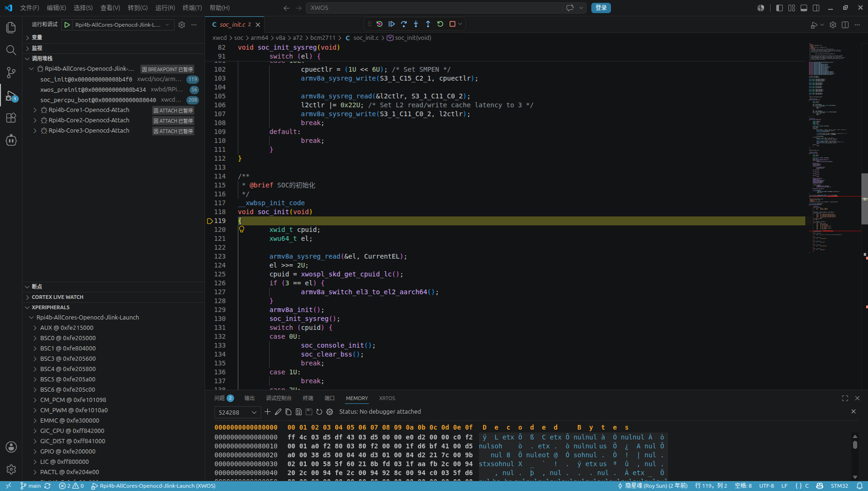Expand the AUX @ 0xfe215000 peripheral
Screen dimensions: 868x491
click(x=35, y=328)
